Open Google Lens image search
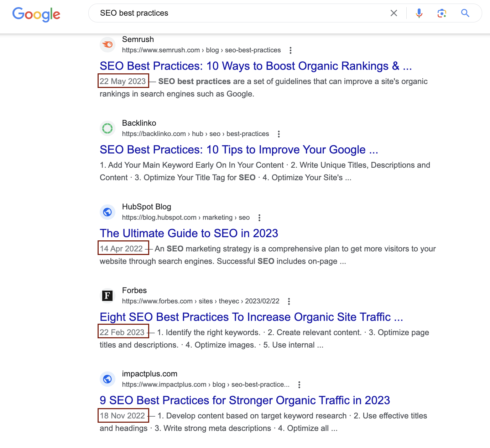 pyautogui.click(x=442, y=13)
